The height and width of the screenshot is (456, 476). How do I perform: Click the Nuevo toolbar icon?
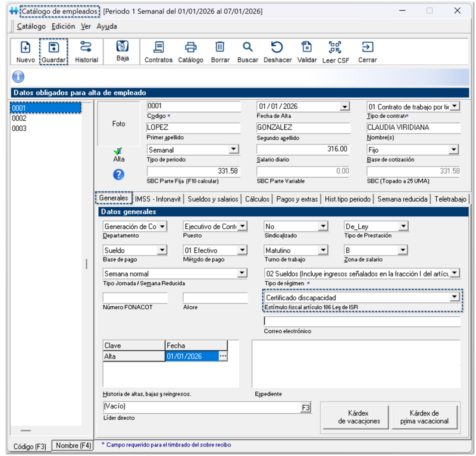[25, 48]
